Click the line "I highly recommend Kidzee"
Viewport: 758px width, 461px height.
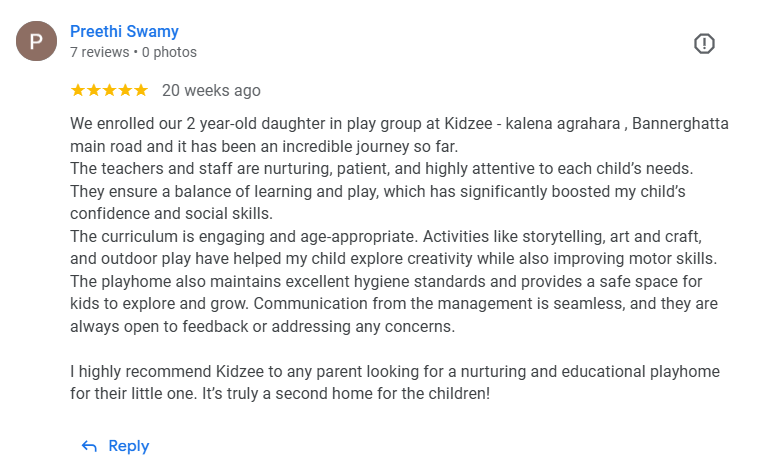click(395, 371)
